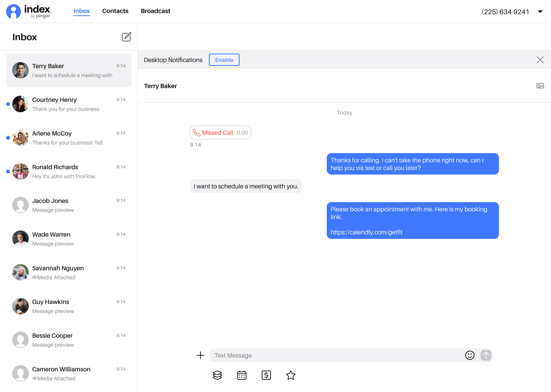Open conversation with Jacob Jones
Viewport: 551px width, 392px height.
point(69,205)
